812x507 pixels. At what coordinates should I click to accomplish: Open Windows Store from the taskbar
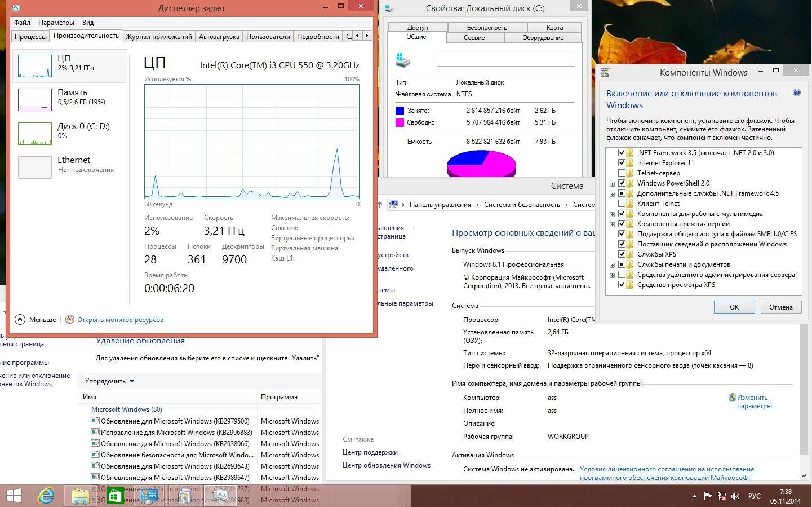115,496
